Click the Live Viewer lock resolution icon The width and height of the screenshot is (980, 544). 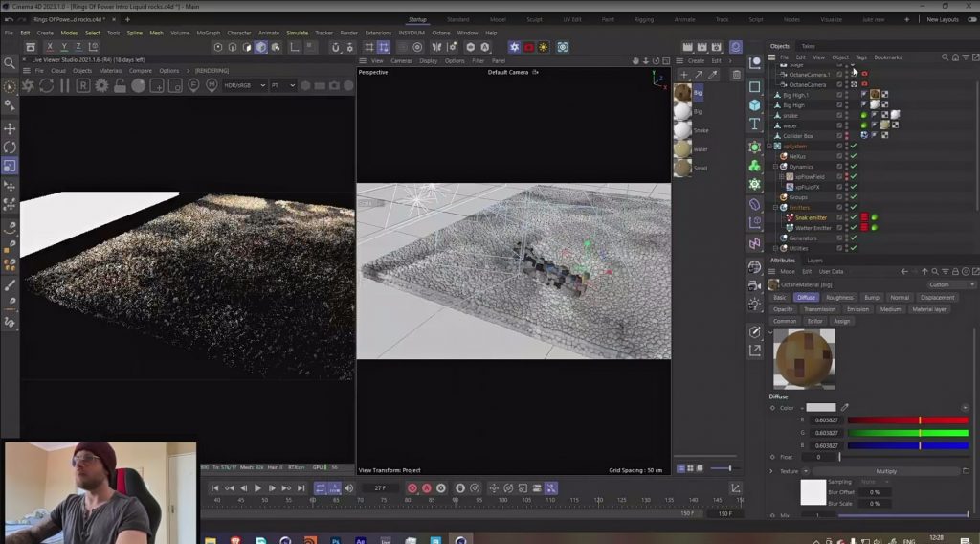tap(120, 85)
